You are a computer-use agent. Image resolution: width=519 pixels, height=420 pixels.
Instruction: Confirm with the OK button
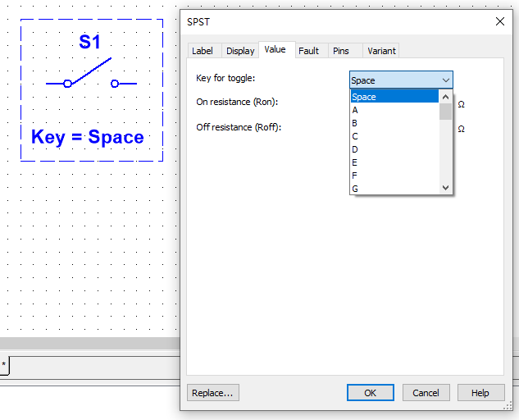371,392
